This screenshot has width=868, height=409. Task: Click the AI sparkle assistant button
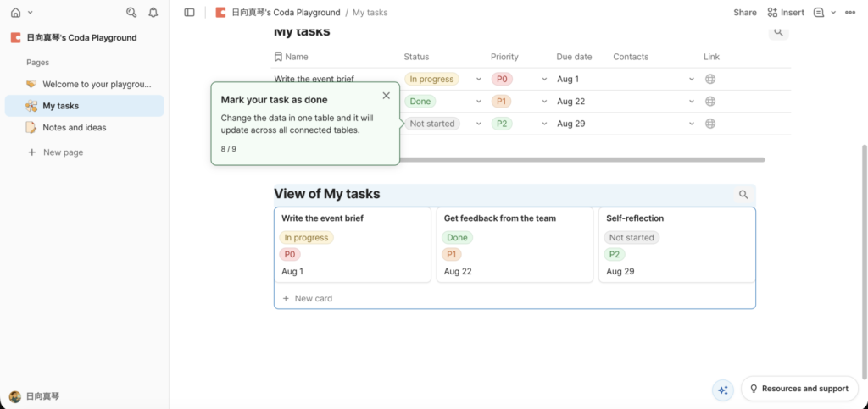coord(722,390)
